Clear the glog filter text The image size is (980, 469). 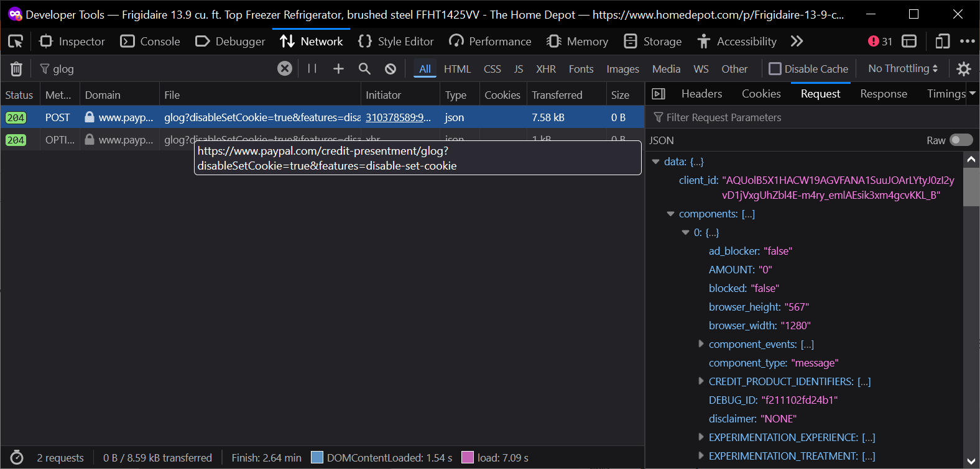(285, 68)
